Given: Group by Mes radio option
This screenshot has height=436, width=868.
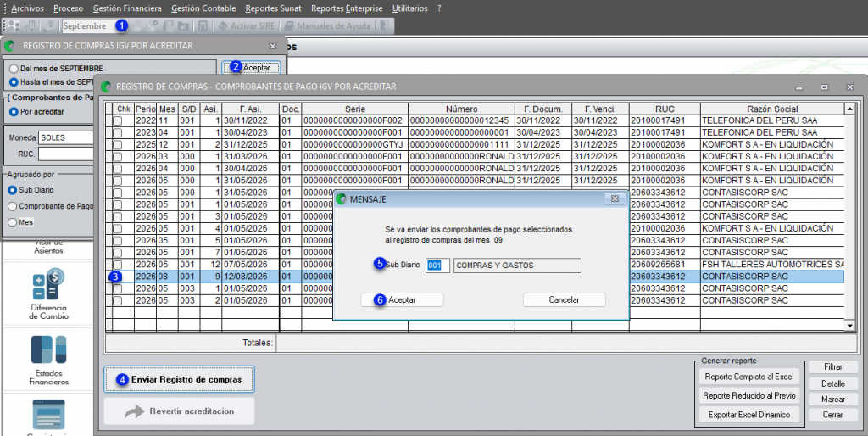Looking at the screenshot, I should (13, 222).
